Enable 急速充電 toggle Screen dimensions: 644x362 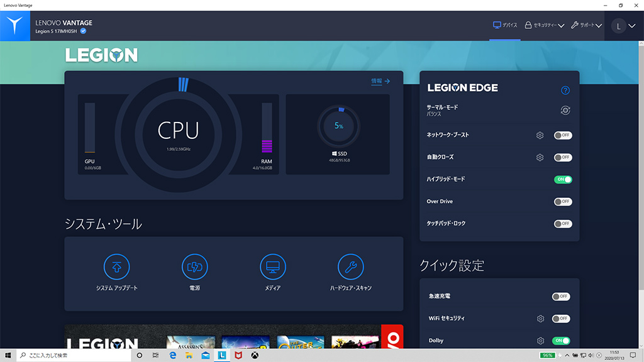click(561, 297)
